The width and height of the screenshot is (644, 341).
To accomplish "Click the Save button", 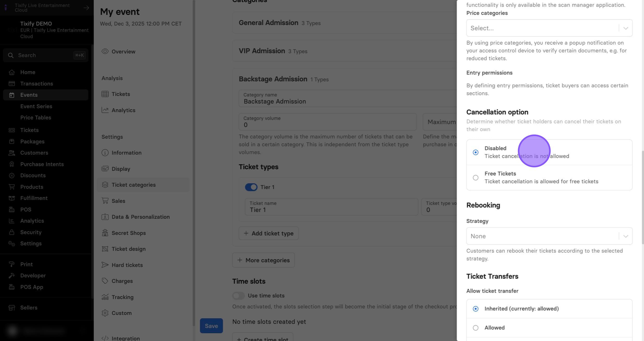I will 211,326.
